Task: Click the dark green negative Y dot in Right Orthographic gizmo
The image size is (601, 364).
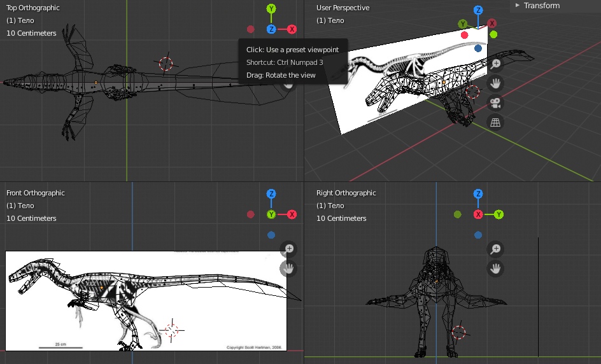Action: click(457, 214)
